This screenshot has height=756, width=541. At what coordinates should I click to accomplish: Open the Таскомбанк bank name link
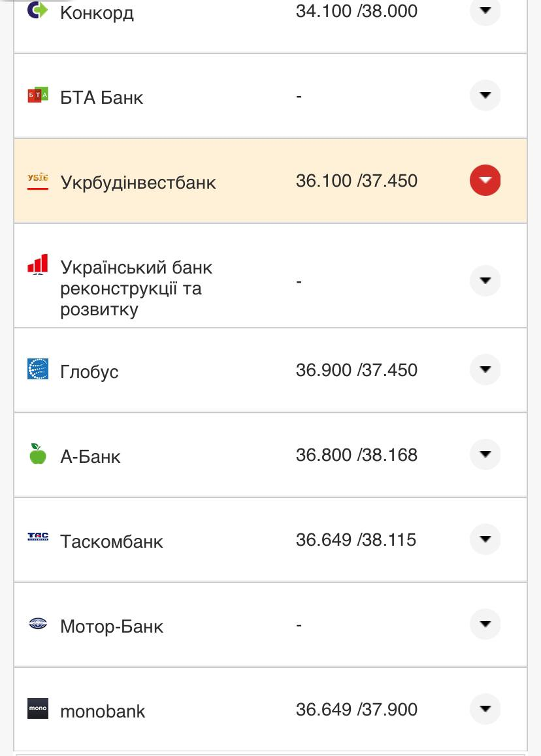point(111,541)
